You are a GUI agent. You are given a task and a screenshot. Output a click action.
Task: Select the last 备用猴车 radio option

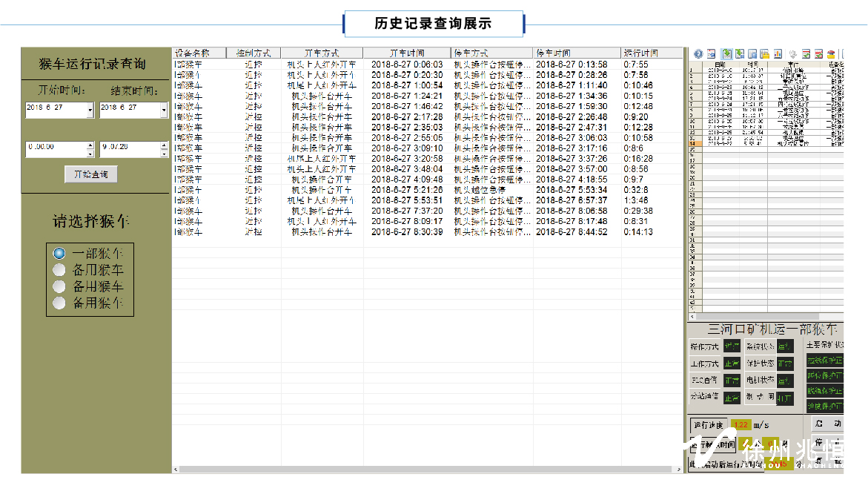59,303
